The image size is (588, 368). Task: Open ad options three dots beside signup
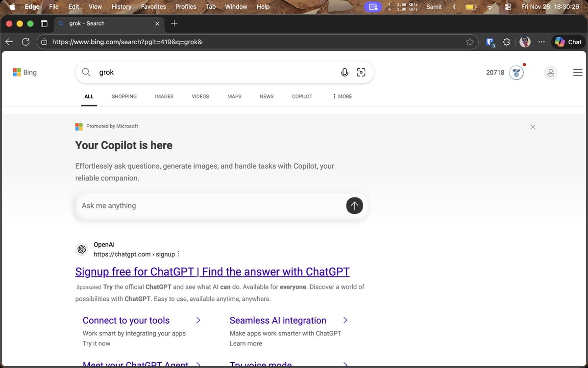pos(178,254)
